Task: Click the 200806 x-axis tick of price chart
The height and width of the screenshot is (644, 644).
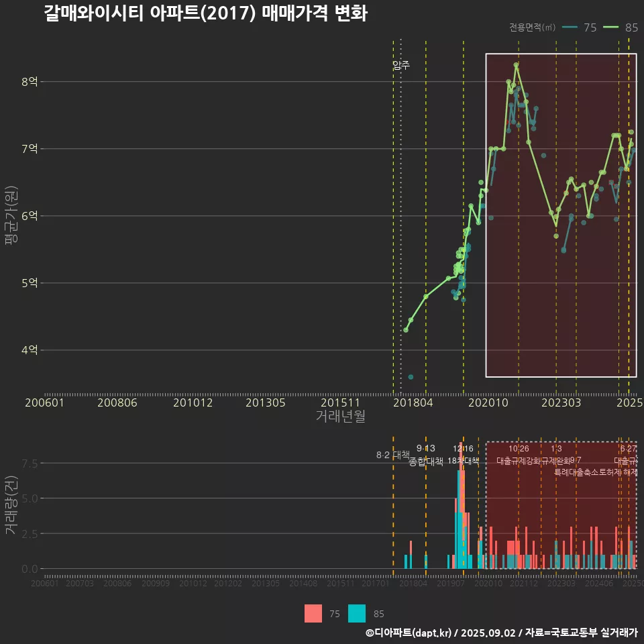Action: 117,402
